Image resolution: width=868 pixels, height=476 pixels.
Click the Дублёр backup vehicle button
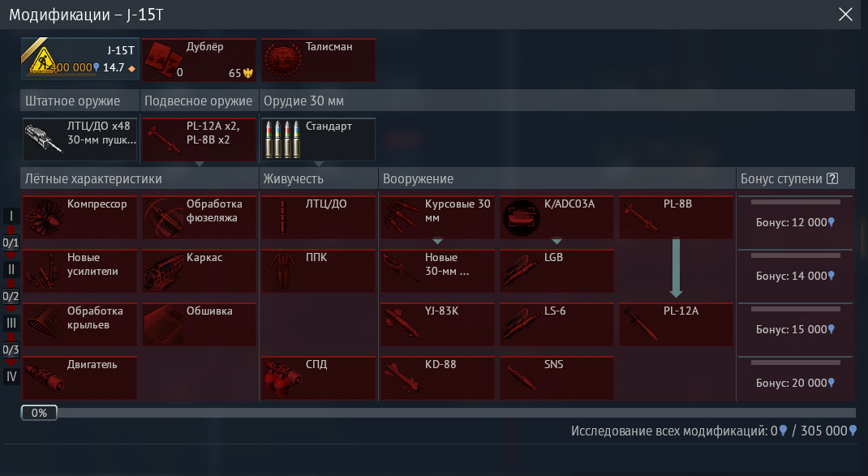point(200,59)
